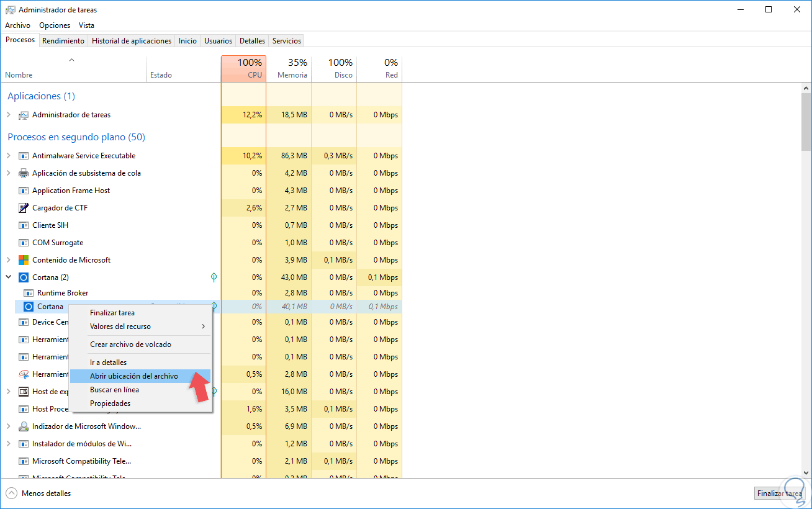Select the COM Surrogate process name
The image size is (812, 509).
pyautogui.click(x=58, y=243)
